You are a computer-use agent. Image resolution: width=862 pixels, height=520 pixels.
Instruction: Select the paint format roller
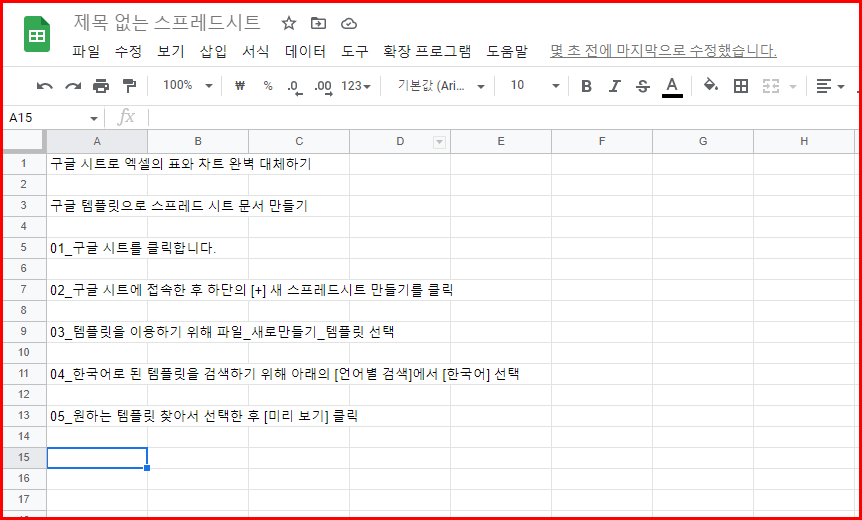[129, 86]
